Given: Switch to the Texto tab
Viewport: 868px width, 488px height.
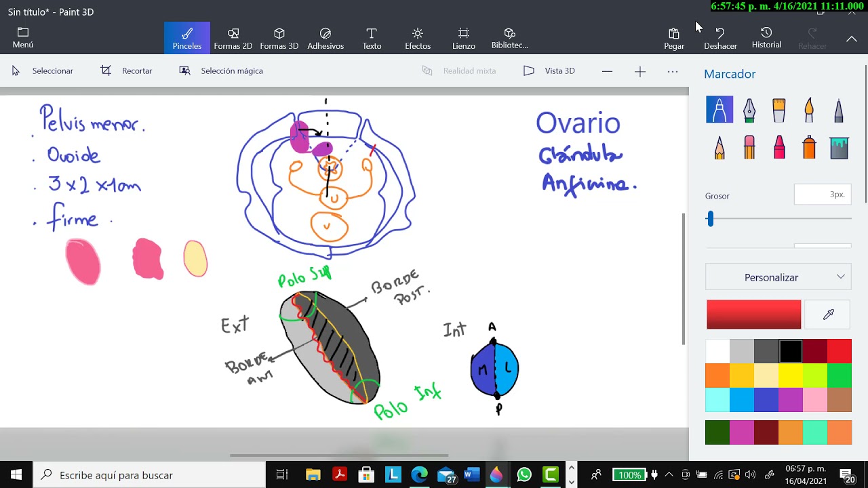Looking at the screenshot, I should click(372, 38).
